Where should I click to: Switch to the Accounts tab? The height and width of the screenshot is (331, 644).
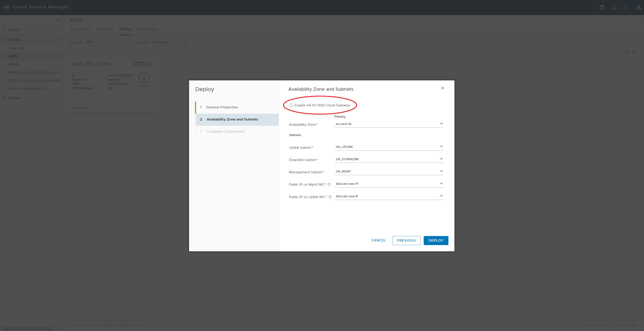click(x=80, y=29)
